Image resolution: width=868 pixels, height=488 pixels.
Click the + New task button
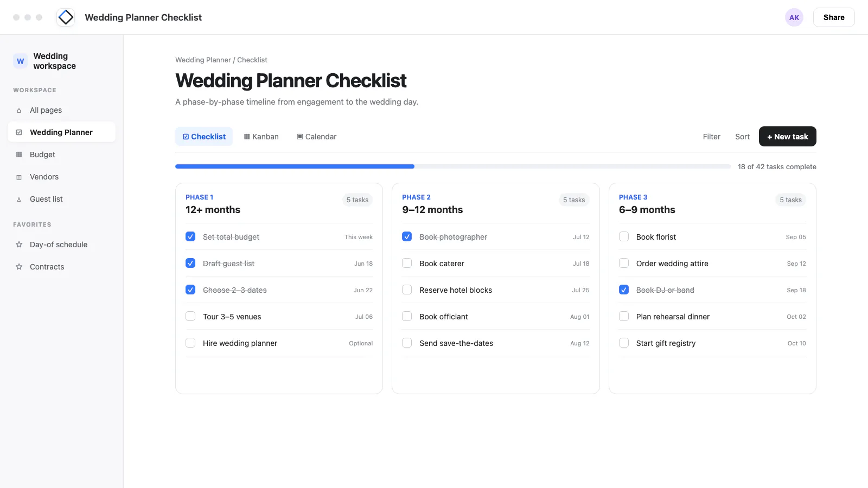coord(787,137)
